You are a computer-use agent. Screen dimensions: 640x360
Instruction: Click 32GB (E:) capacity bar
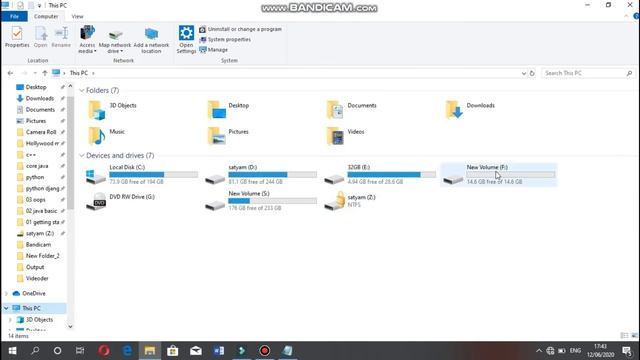point(391,175)
